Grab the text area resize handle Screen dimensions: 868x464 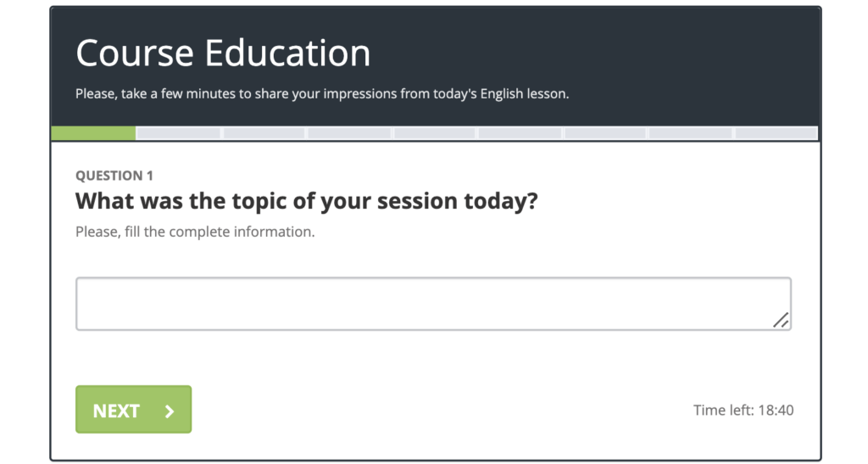click(x=781, y=320)
